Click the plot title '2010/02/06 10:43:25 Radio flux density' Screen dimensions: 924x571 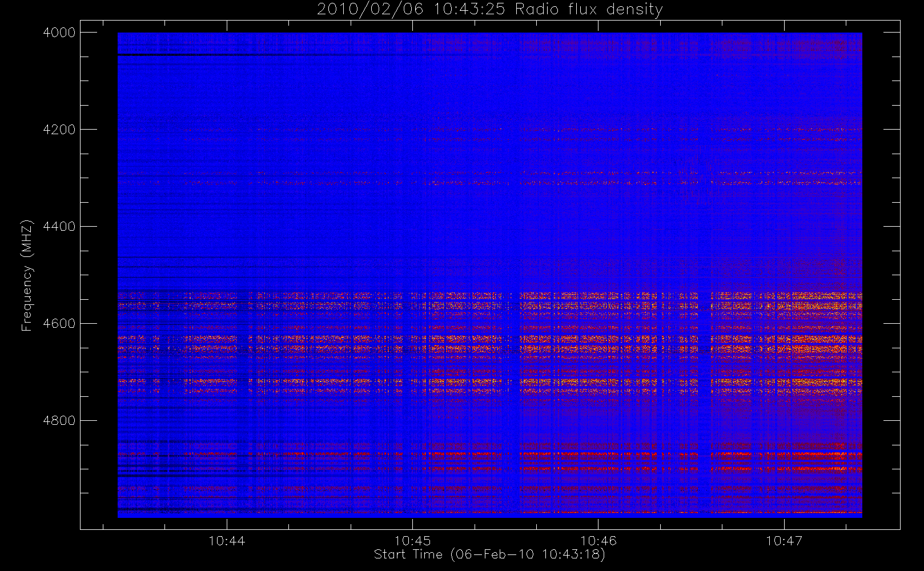pyautogui.click(x=489, y=10)
